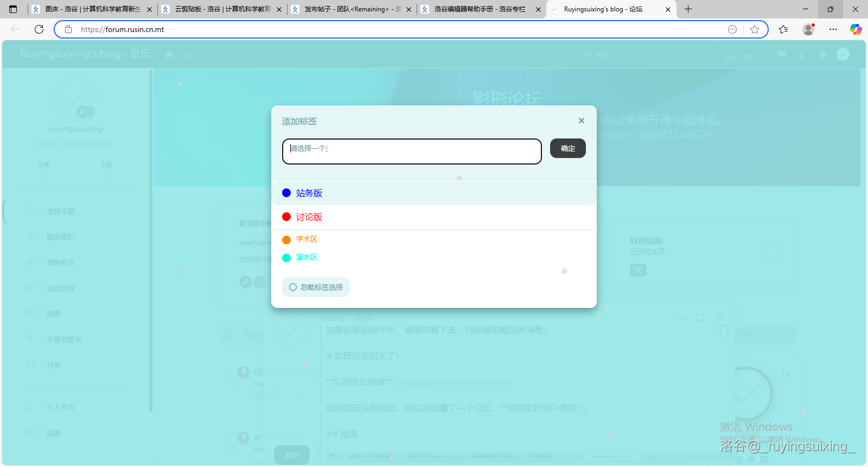View site information lock icon
Viewport: 868px width, 467px height.
pyautogui.click(x=68, y=29)
